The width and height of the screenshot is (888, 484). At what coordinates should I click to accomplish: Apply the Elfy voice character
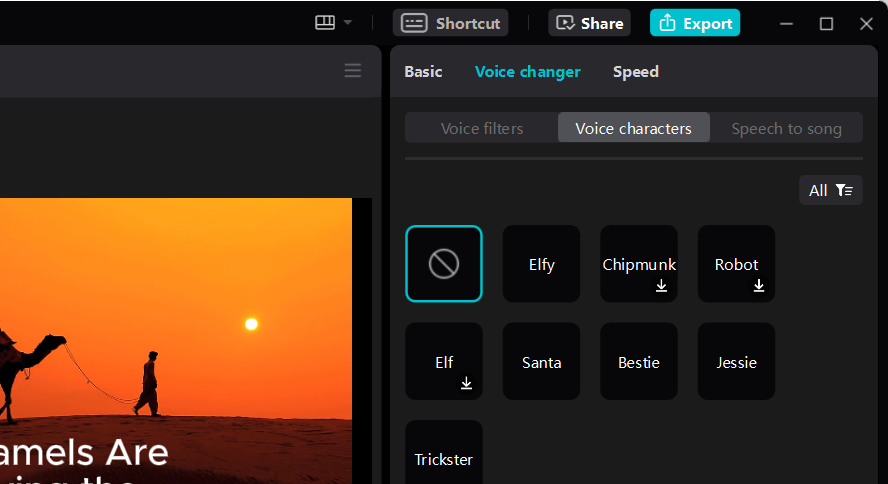coord(541,264)
